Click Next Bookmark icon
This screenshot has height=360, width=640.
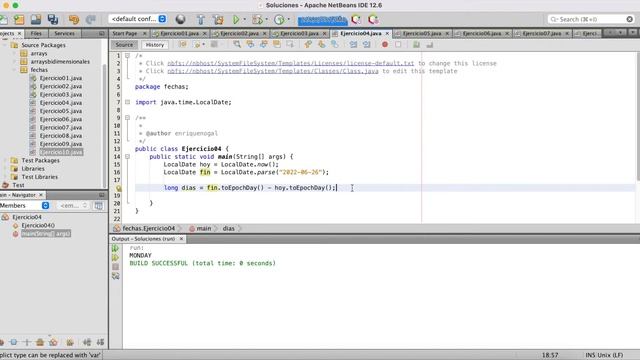coord(322,44)
